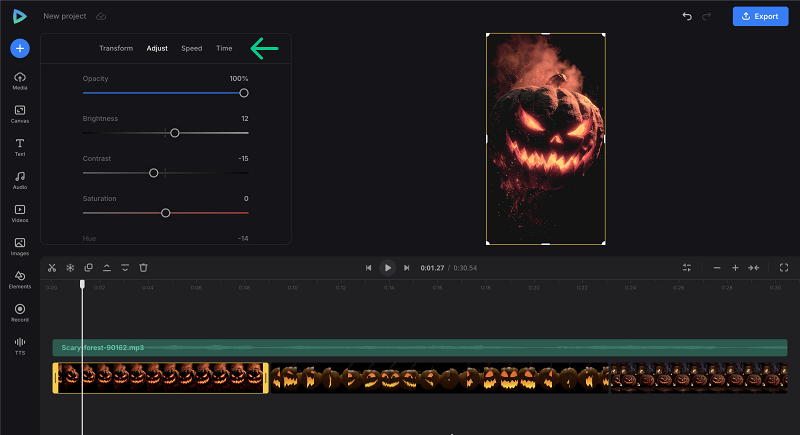Skip to the previous clip
Image resolution: width=800 pixels, height=435 pixels.
click(368, 268)
